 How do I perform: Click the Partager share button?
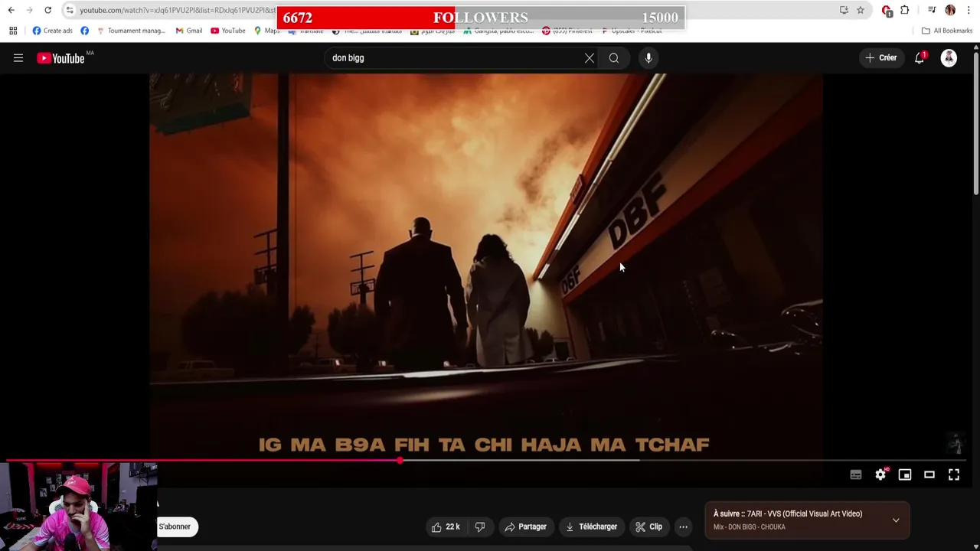525,527
